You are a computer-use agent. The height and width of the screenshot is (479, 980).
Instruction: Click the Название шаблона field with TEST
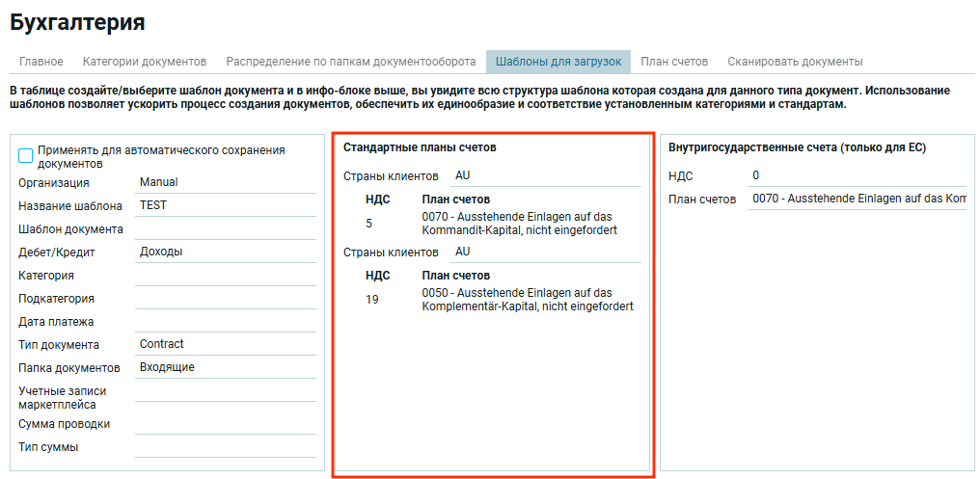pyautogui.click(x=225, y=205)
